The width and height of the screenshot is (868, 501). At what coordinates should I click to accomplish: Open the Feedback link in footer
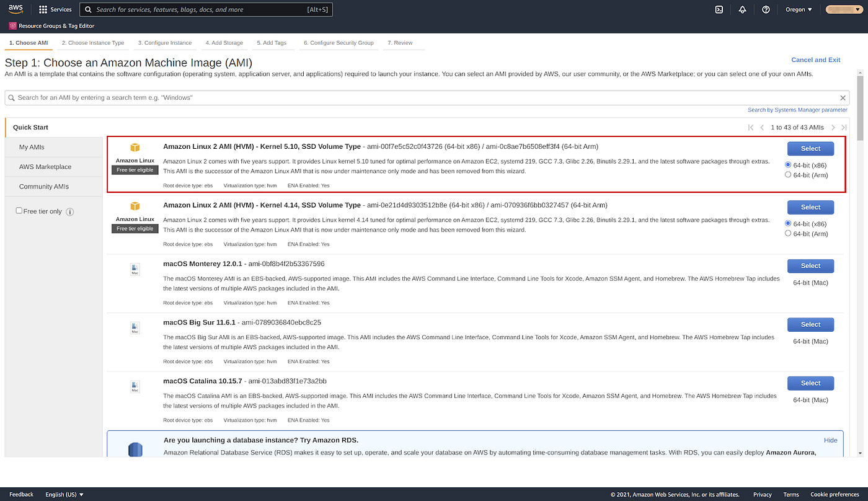(22, 494)
